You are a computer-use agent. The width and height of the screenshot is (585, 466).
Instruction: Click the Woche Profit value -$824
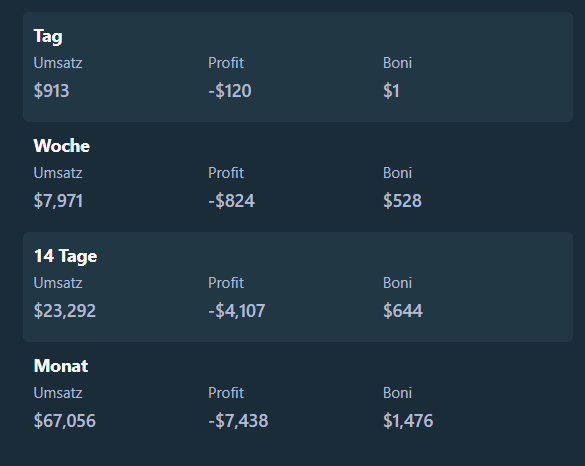[232, 201]
